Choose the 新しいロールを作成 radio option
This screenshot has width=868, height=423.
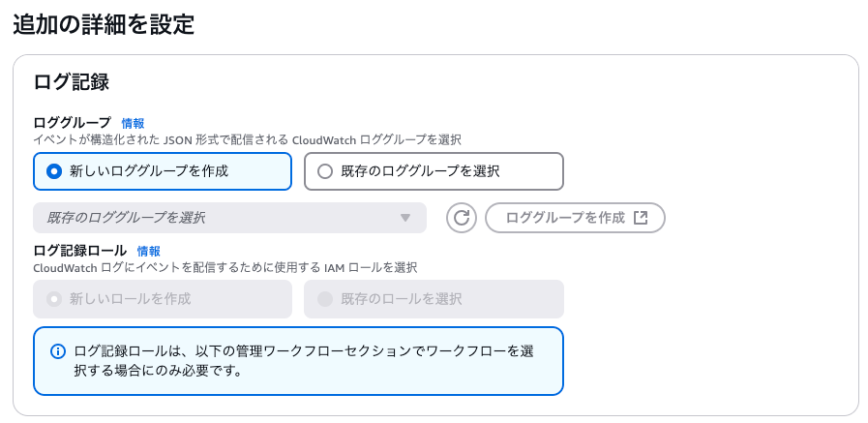coord(163,299)
